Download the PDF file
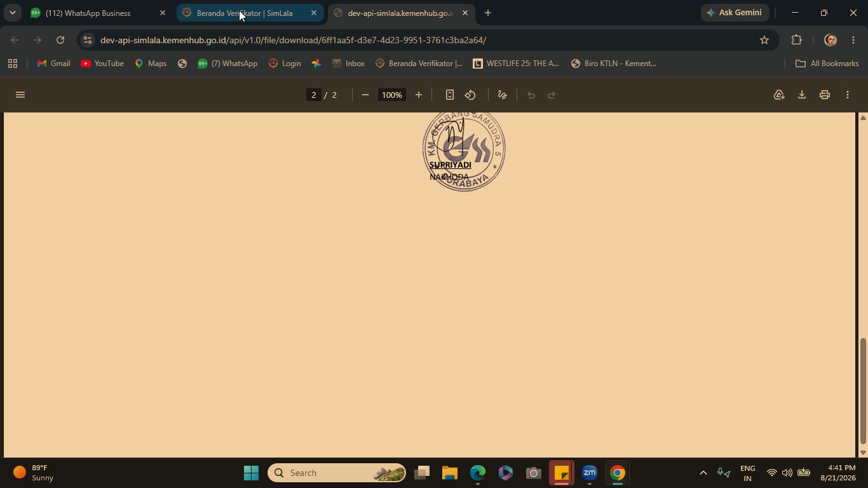This screenshot has height=488, width=868. tap(802, 95)
